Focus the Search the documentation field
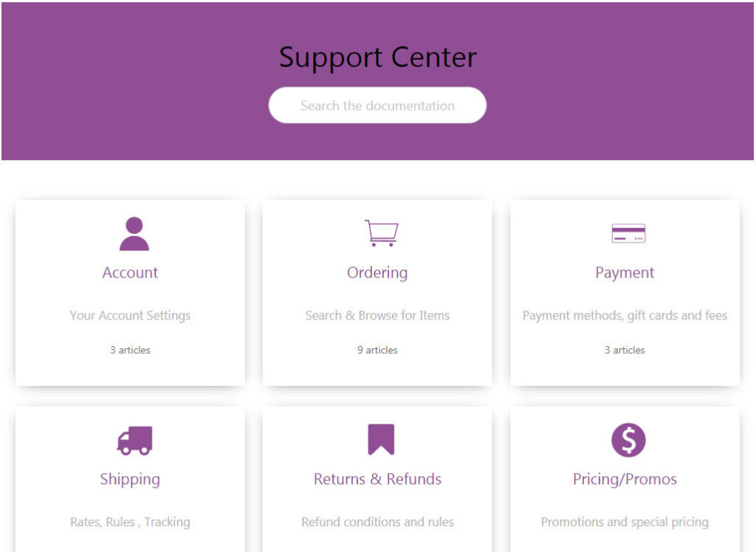 377,105
